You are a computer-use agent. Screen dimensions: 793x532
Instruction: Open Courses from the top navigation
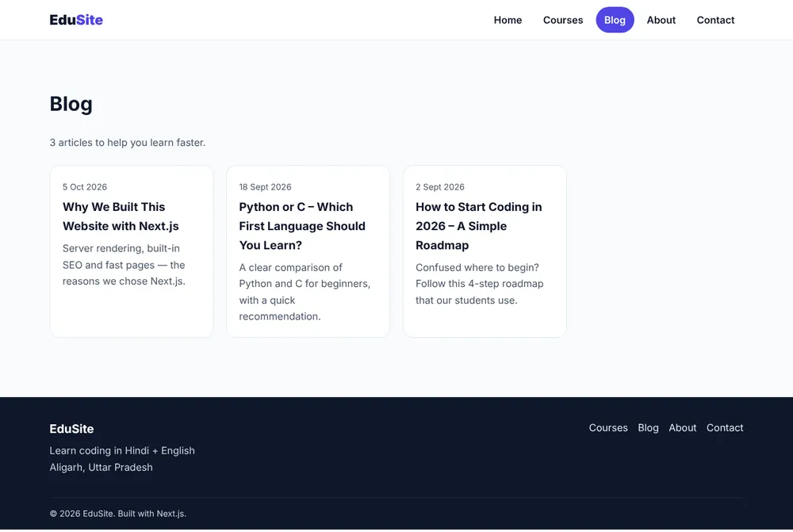pyautogui.click(x=563, y=20)
